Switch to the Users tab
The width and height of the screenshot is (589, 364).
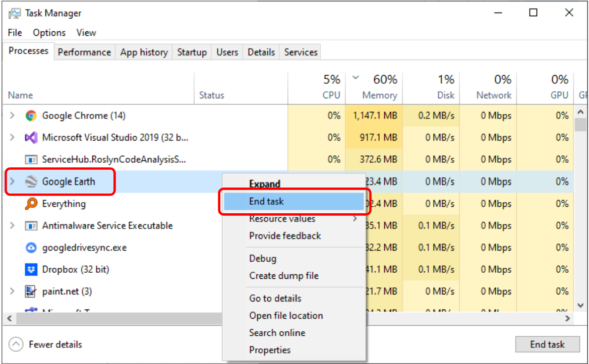227,52
